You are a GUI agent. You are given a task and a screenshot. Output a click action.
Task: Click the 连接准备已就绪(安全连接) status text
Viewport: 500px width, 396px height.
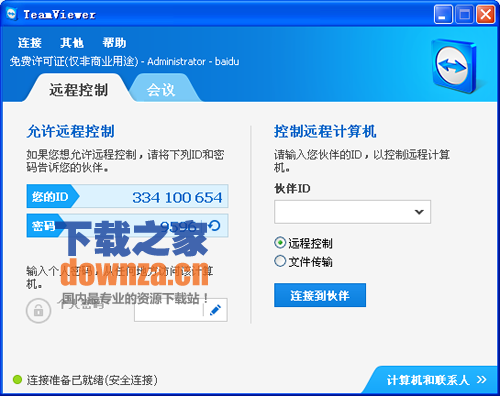pos(92,380)
